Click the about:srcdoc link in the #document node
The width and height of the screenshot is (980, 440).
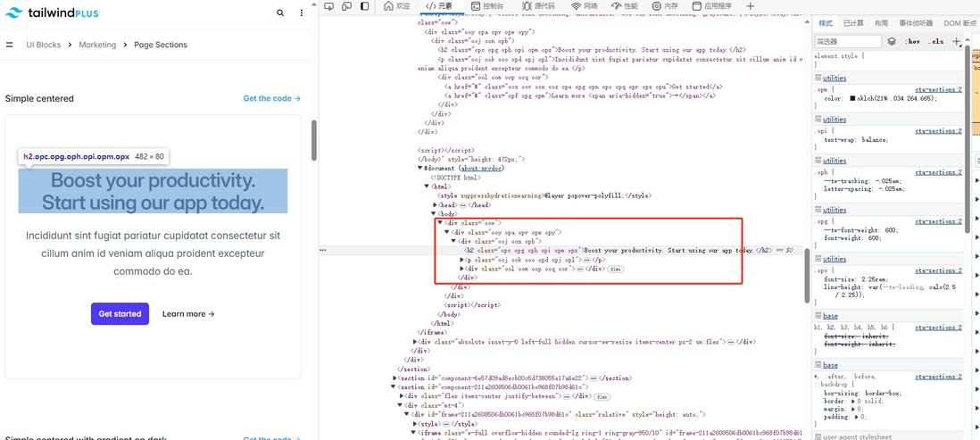pos(482,169)
